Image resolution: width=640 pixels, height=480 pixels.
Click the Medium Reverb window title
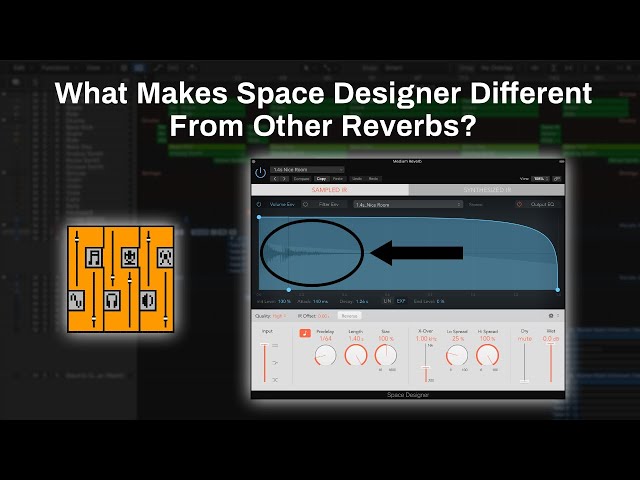(407, 162)
